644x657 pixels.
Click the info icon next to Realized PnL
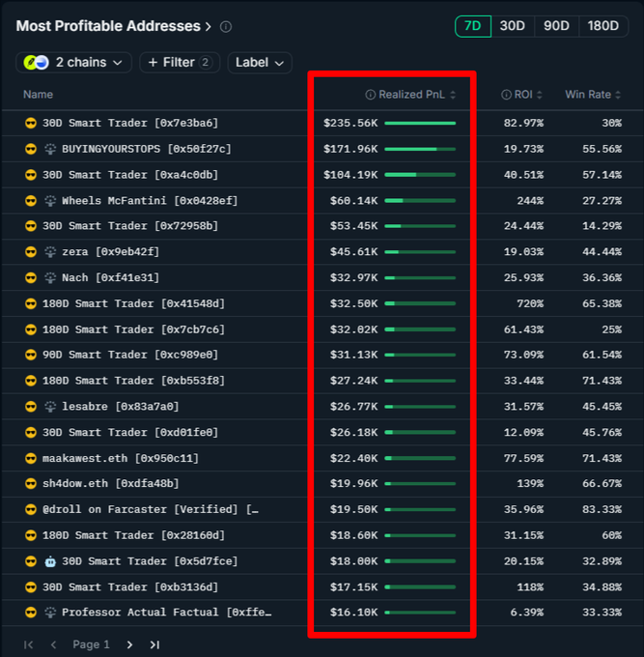pyautogui.click(x=370, y=95)
